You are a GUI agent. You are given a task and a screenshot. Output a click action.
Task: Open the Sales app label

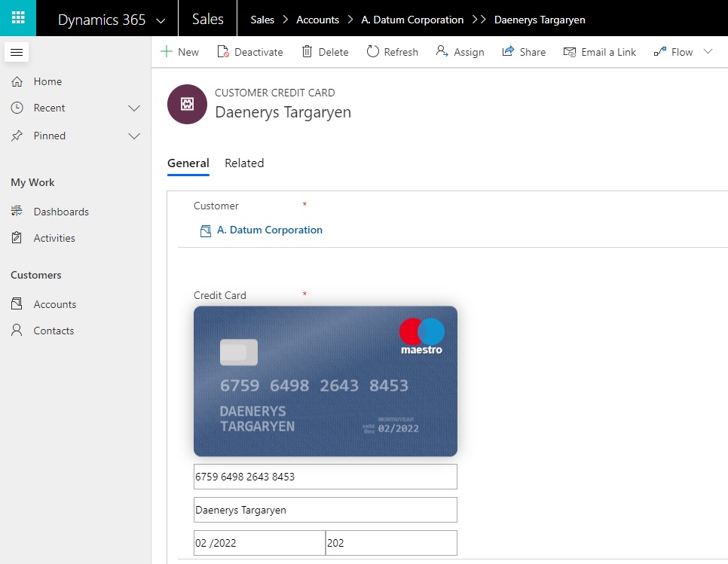(x=207, y=19)
